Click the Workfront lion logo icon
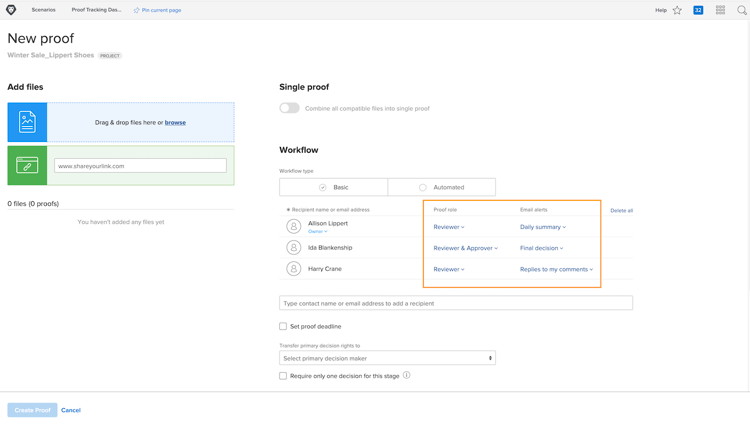The width and height of the screenshot is (750, 426). pyautogui.click(x=11, y=10)
